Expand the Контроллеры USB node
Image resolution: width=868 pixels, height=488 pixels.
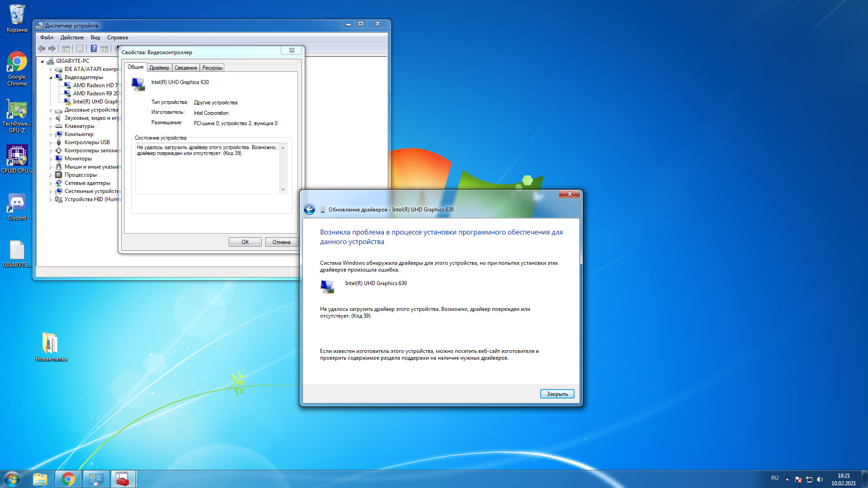[51, 143]
